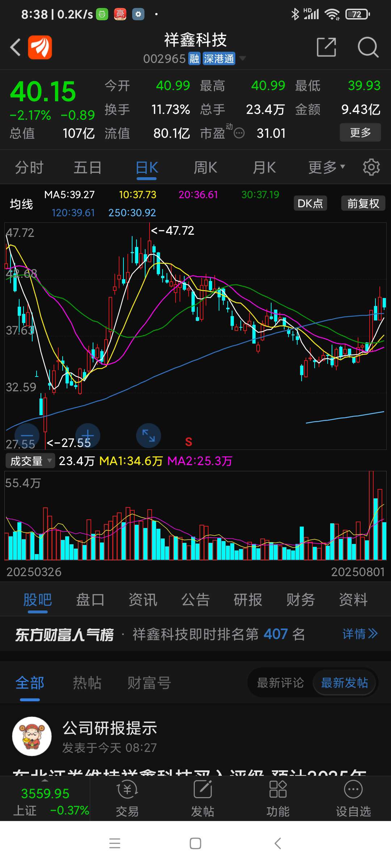
Task: Tap the MA2:25.3万 volume value
Action: (200, 461)
